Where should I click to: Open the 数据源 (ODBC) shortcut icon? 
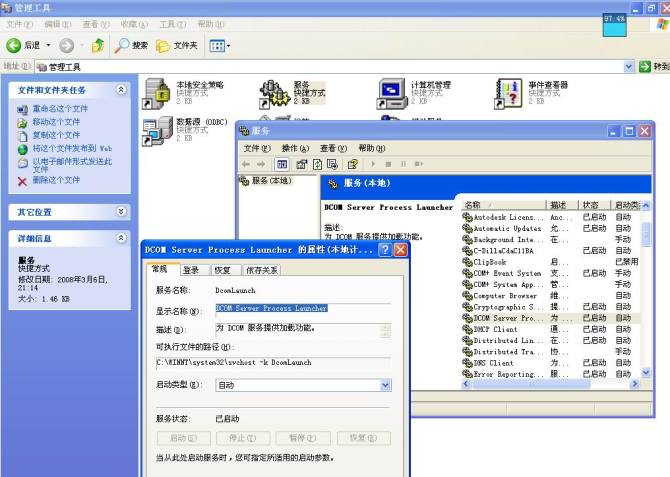point(158,130)
